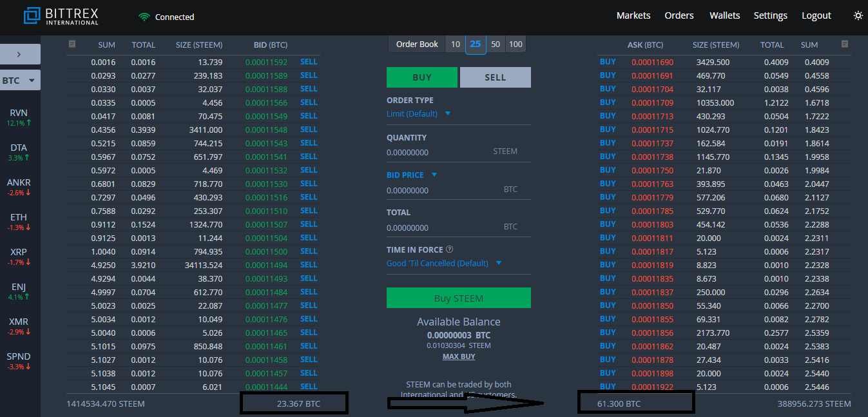This screenshot has width=868, height=417.
Task: Open the BTC market dropdown
Action: point(20,81)
